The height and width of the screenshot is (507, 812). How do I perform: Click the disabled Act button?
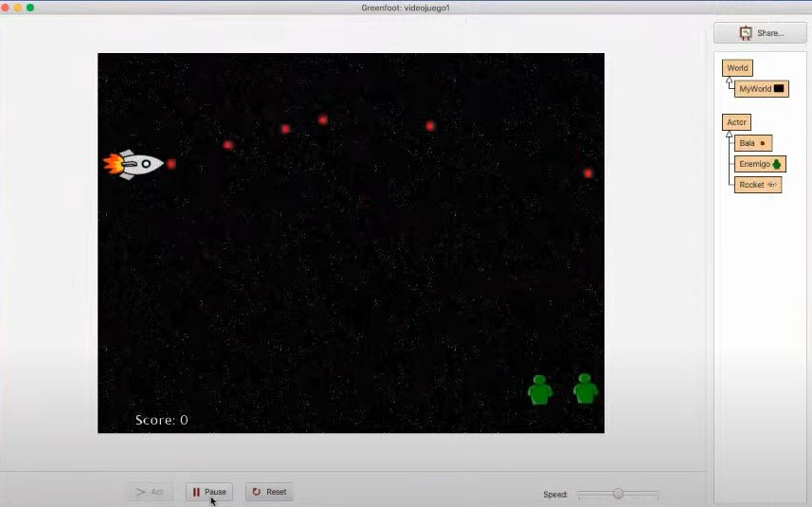tap(151, 492)
